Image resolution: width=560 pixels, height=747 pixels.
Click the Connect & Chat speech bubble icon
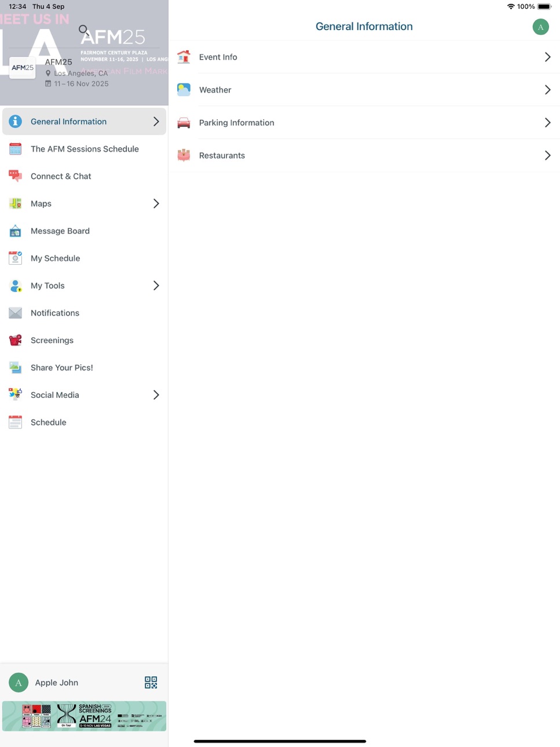[x=16, y=176]
